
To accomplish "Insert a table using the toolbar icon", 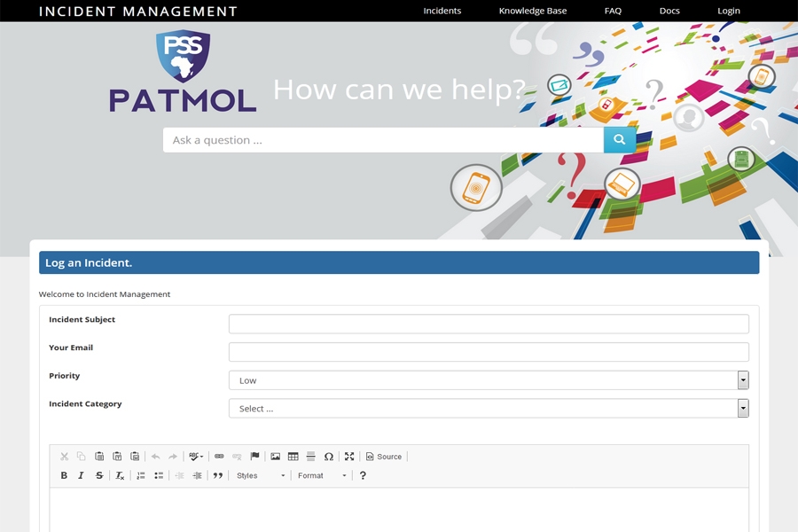I will (x=293, y=457).
